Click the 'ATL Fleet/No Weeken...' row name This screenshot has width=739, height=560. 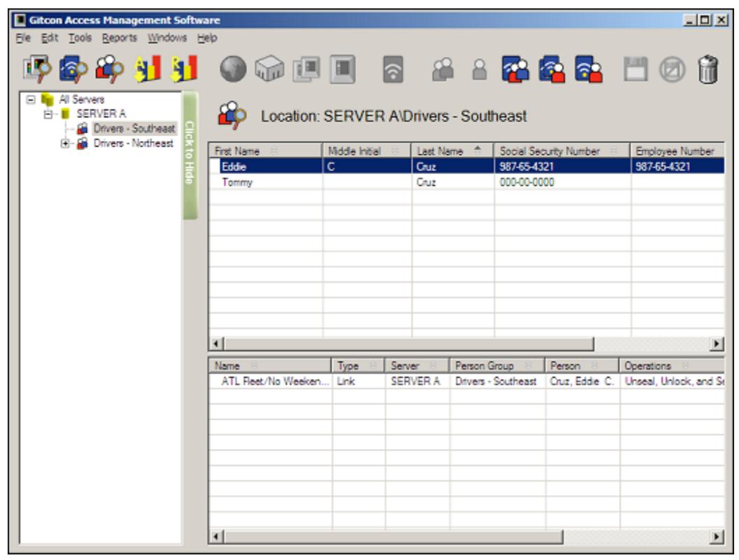(x=272, y=381)
